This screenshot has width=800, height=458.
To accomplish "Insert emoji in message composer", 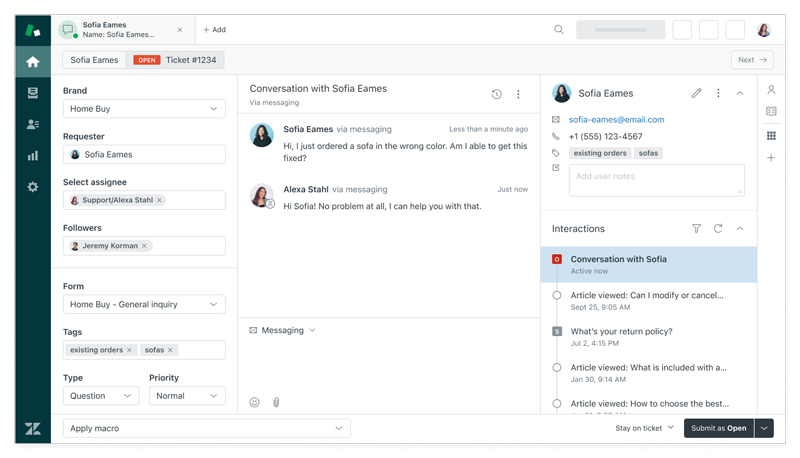I will point(255,402).
